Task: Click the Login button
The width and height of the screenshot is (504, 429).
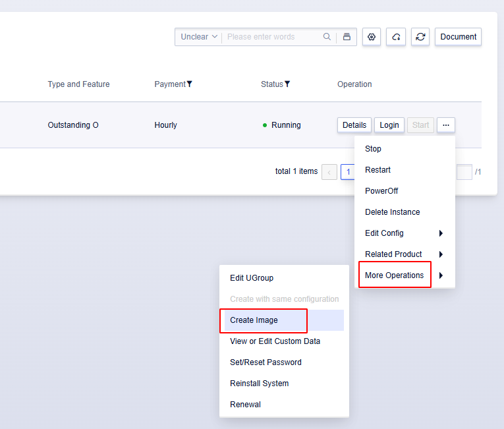Action: tap(389, 125)
